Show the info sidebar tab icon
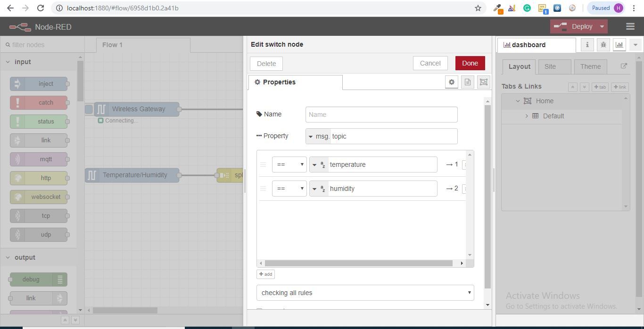644x329 pixels. pos(587,45)
